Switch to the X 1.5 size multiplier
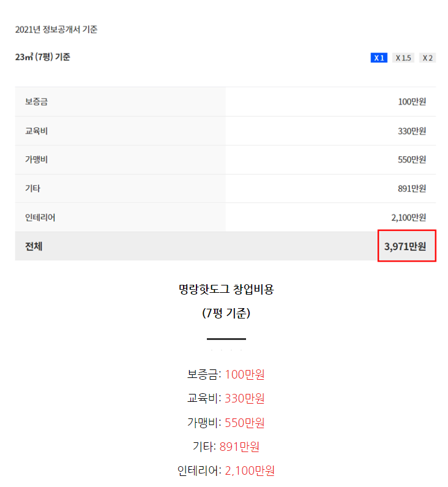This screenshot has height=487, width=448. tap(403, 58)
